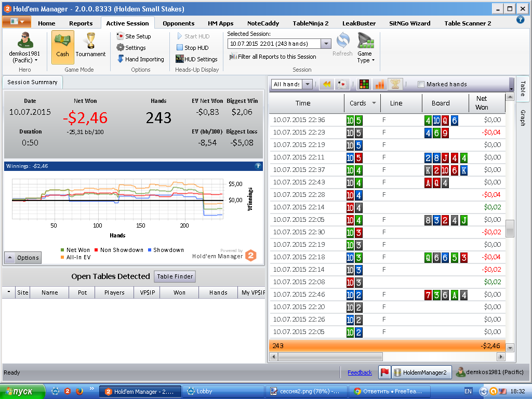
Task: Click the vertical scrollbar thumb in hands list
Action: coord(510,229)
